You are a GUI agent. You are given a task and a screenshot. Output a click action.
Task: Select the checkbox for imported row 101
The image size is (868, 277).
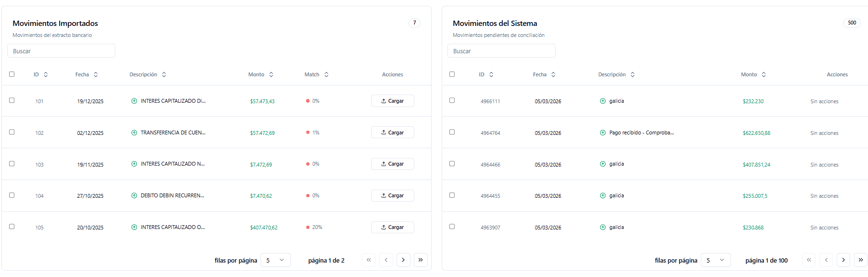(12, 100)
